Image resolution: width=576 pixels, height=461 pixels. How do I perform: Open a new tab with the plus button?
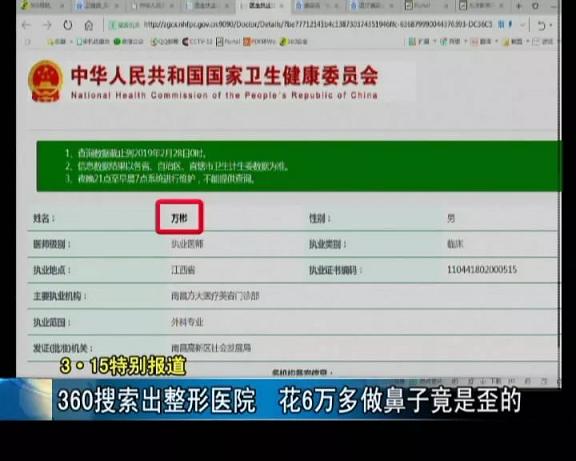(518, 6)
